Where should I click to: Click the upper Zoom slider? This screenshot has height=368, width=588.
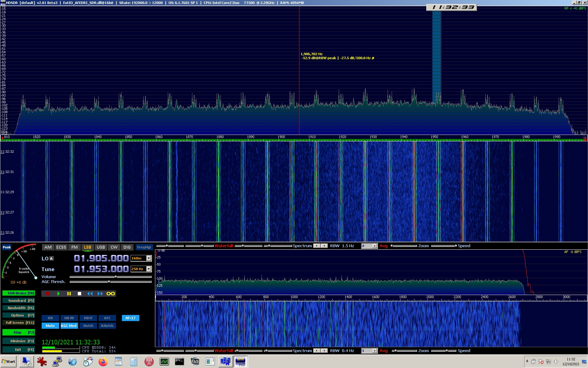click(x=404, y=246)
